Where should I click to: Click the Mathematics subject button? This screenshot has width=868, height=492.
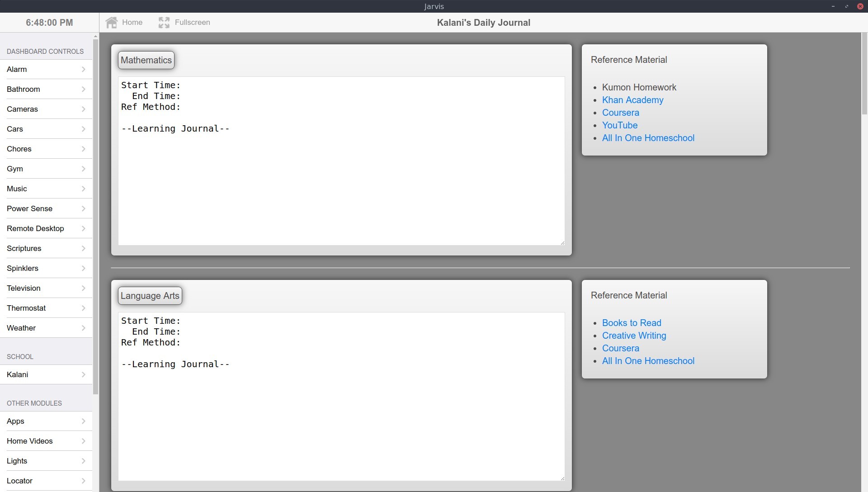(x=146, y=60)
